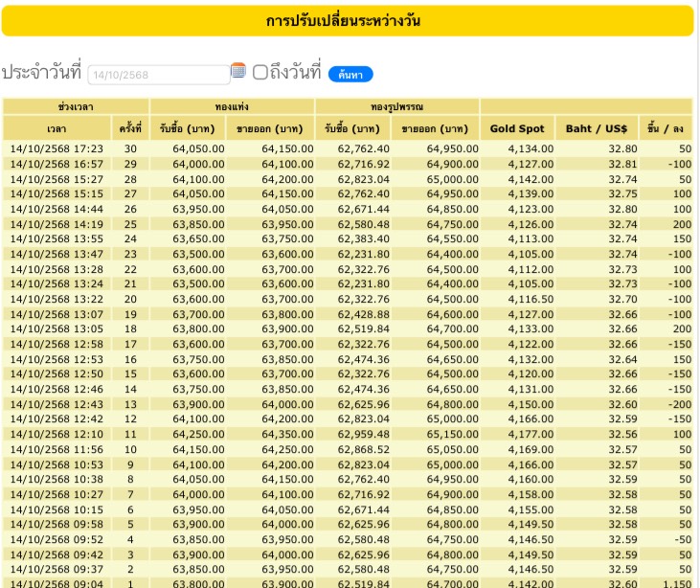
Task: Click the การปรับเปลี่ยนระหว่างวัน yellow title banner
Action: [x=346, y=21]
